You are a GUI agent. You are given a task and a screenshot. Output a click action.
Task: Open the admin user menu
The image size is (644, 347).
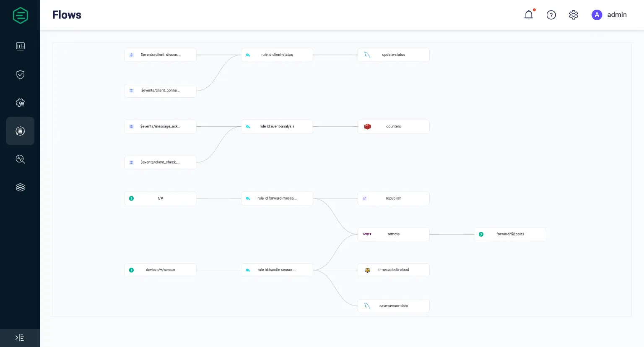click(609, 15)
